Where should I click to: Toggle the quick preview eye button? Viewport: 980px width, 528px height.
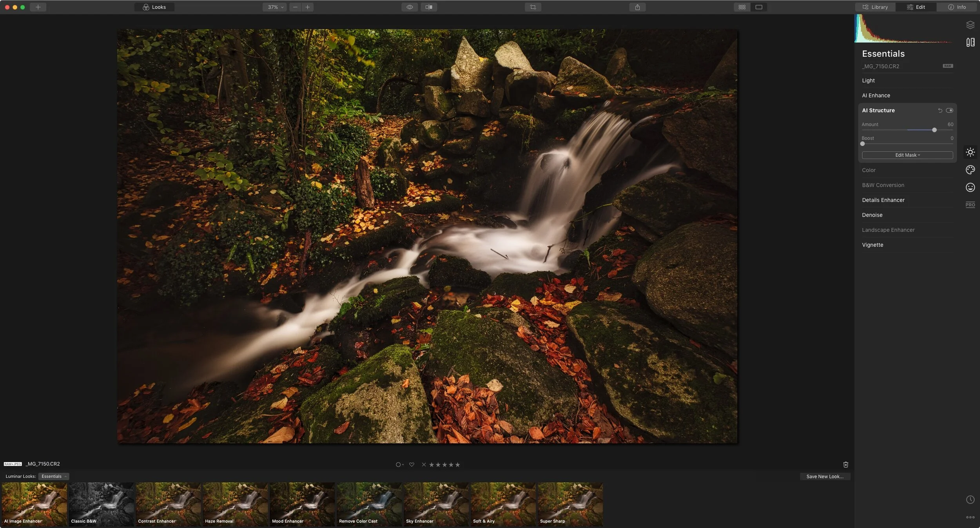[x=410, y=7]
